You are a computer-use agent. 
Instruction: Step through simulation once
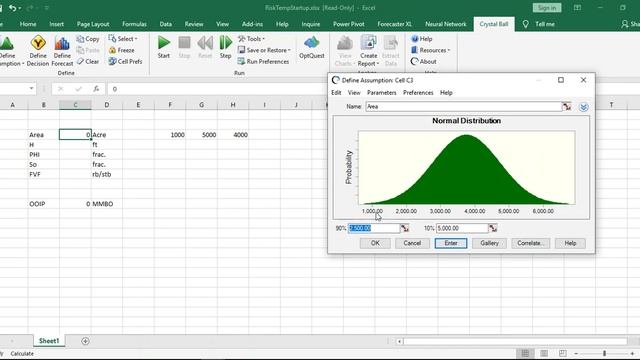[x=225, y=47]
